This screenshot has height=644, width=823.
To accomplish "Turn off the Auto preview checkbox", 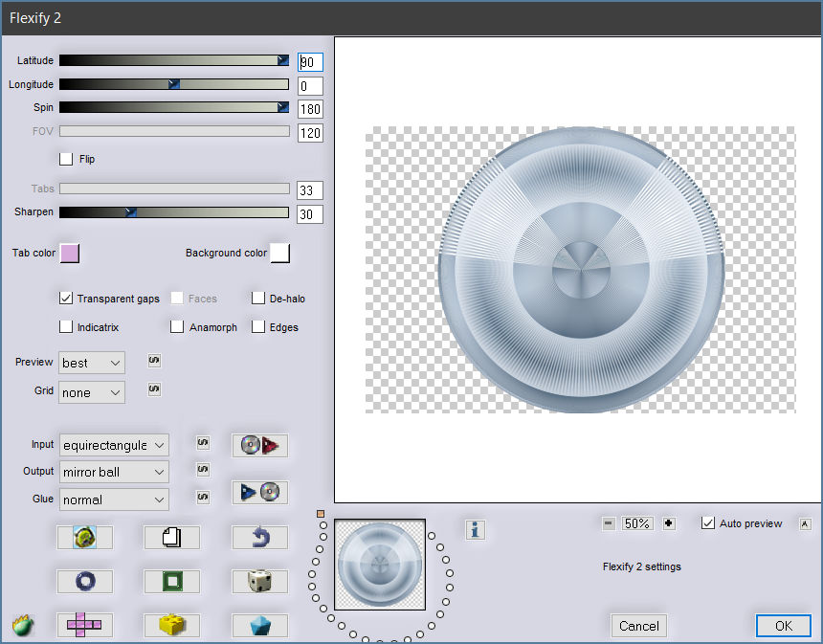I will [708, 523].
